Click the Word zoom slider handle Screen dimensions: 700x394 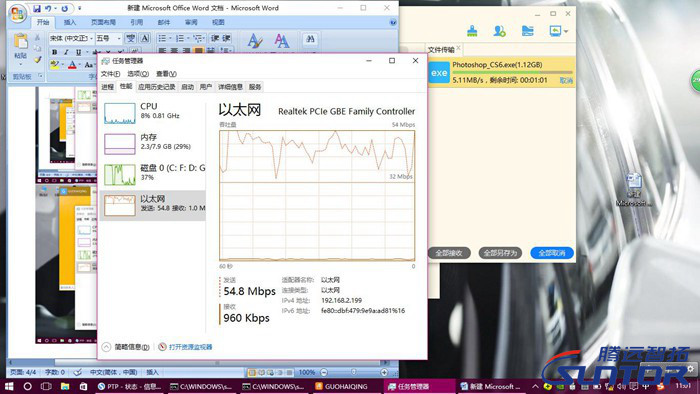point(354,372)
